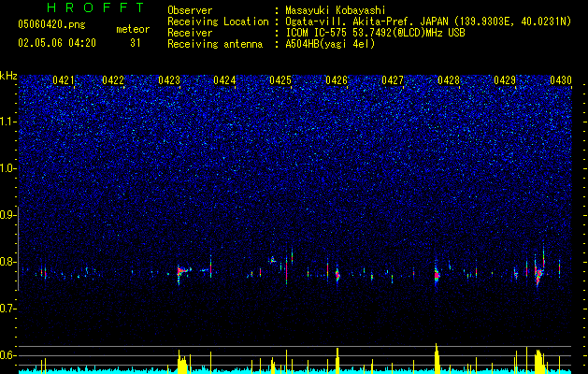Click the strong echo just before 0428
Viewport: 588px width, 374px height.
437,274
